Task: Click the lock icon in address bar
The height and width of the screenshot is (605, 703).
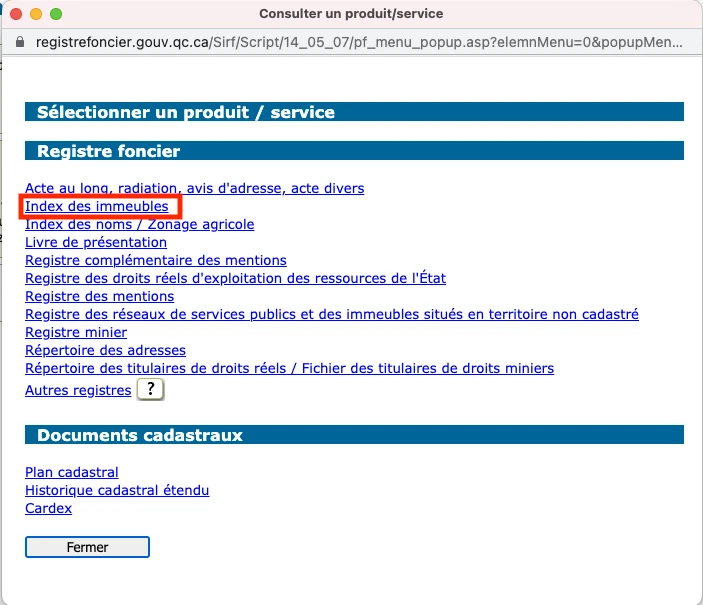Action: coord(21,44)
